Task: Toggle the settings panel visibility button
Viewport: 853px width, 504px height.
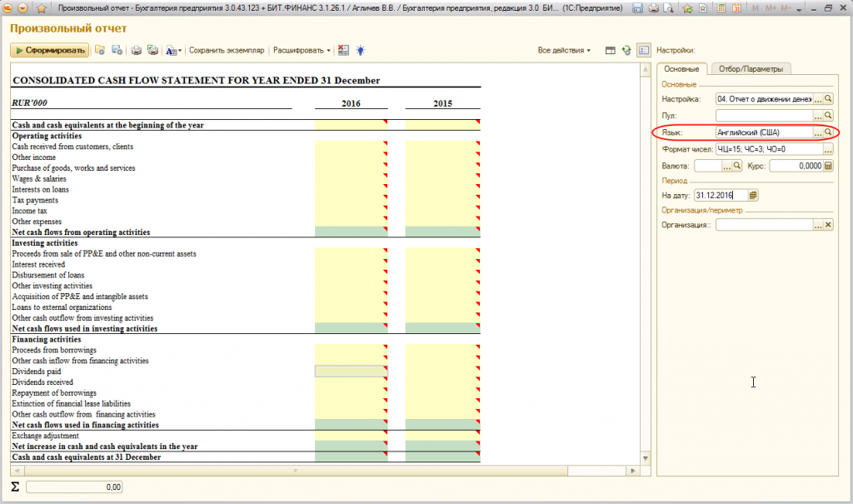Action: point(643,50)
